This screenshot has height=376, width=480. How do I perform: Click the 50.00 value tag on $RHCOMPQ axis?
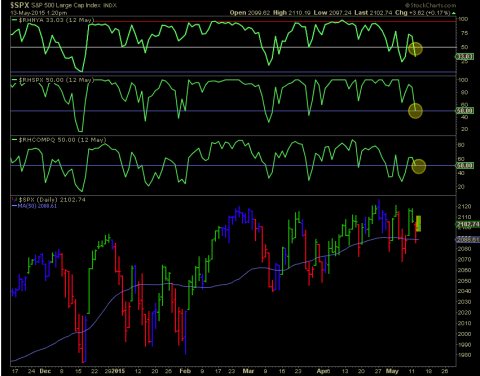click(464, 165)
